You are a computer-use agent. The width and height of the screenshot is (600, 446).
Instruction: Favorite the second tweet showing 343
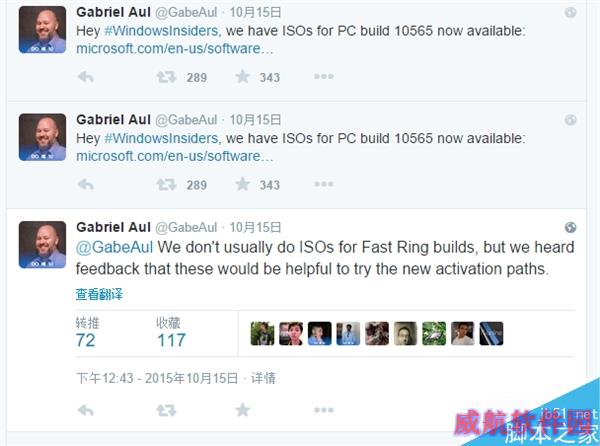point(243,184)
